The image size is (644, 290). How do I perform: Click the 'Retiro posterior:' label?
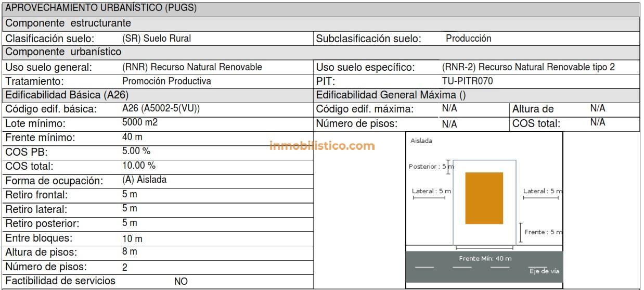(42, 224)
